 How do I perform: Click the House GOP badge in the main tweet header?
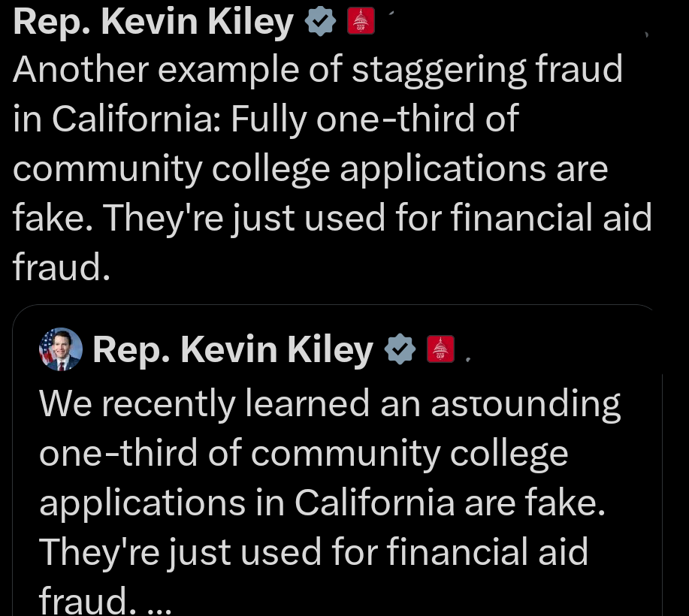(360, 20)
